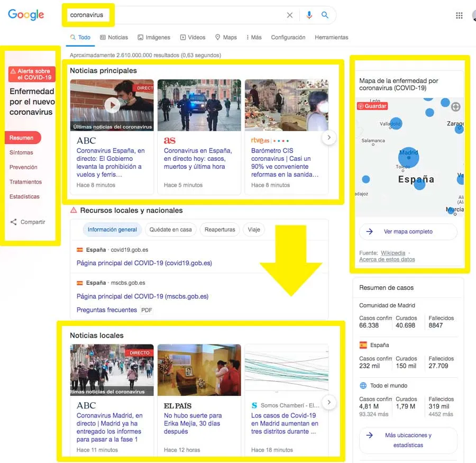Viewport: 476px width, 463px height.
Task: Click the Alerta sobre el COVID-19 badge
Action: pyautogui.click(x=32, y=74)
